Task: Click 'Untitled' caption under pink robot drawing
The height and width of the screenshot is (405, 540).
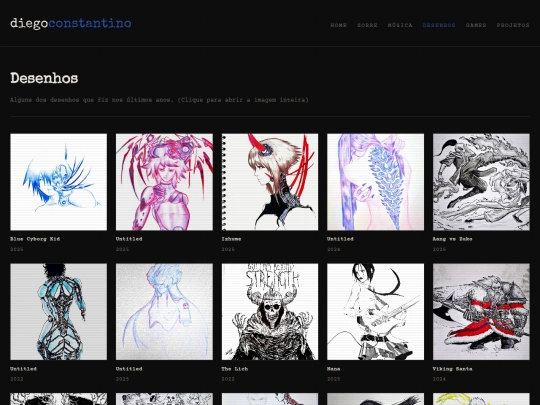Action: (129, 239)
